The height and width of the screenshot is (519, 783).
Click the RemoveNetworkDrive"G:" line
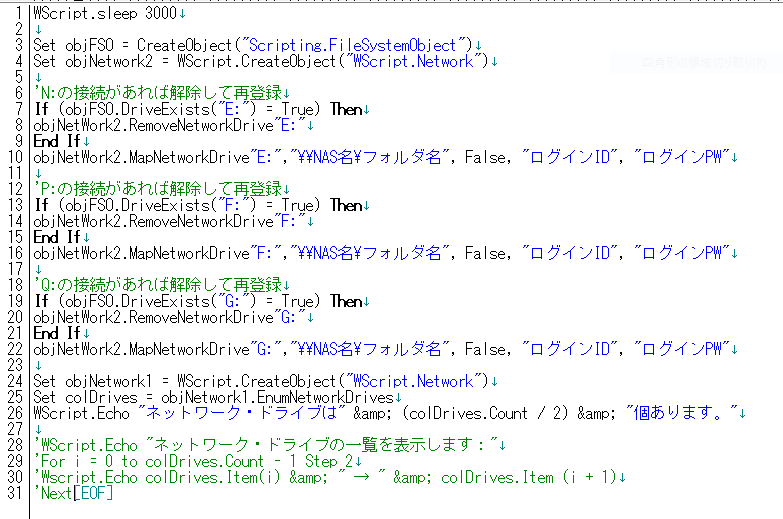click(x=169, y=317)
